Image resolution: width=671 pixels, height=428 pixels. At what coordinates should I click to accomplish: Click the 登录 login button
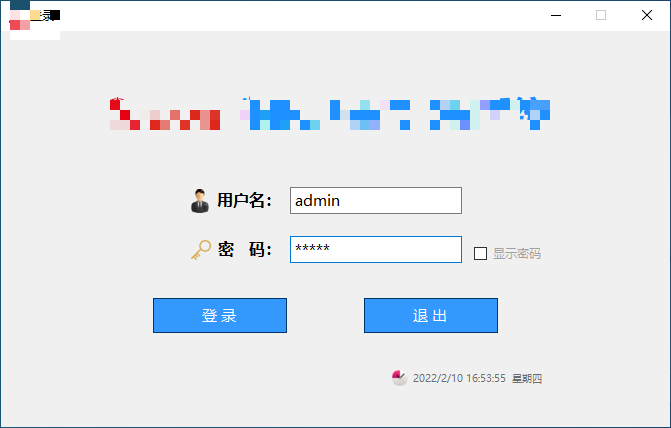coord(220,315)
